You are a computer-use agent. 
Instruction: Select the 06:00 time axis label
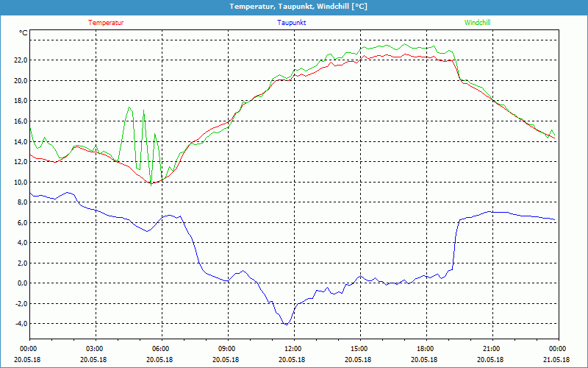pyautogui.click(x=161, y=349)
